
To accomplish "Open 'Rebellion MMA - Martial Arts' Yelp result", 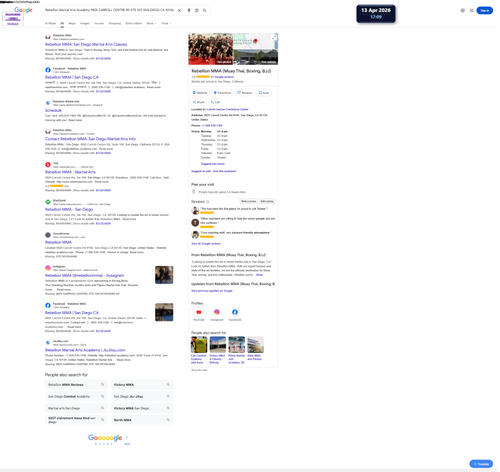I will (x=71, y=173).
